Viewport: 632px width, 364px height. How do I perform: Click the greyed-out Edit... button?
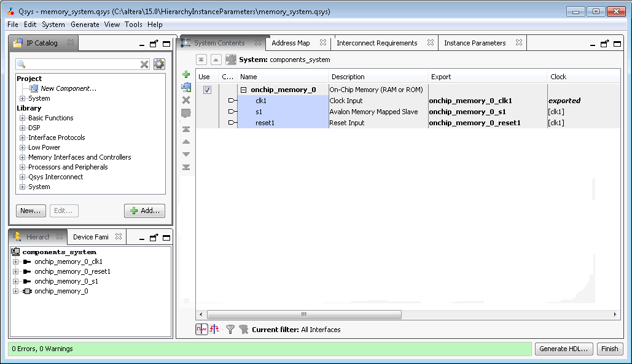tap(64, 211)
